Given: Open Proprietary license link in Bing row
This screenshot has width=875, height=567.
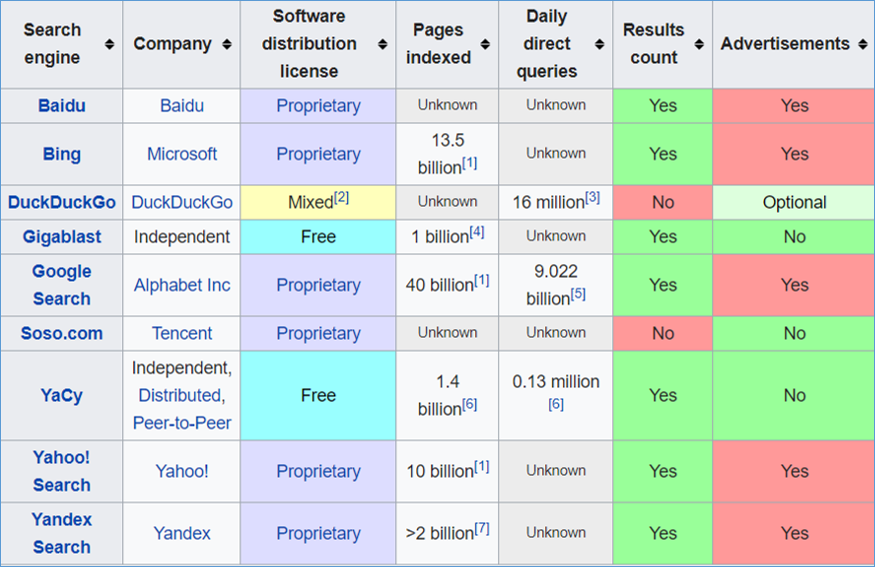Looking at the screenshot, I should tap(318, 154).
